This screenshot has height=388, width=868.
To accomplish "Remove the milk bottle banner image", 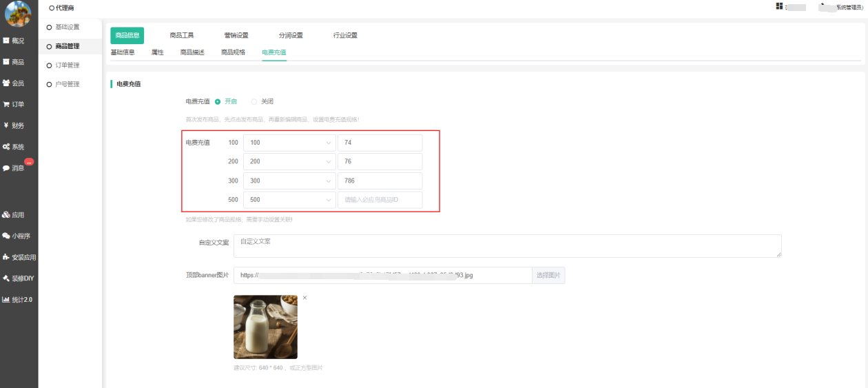I will coord(304,298).
